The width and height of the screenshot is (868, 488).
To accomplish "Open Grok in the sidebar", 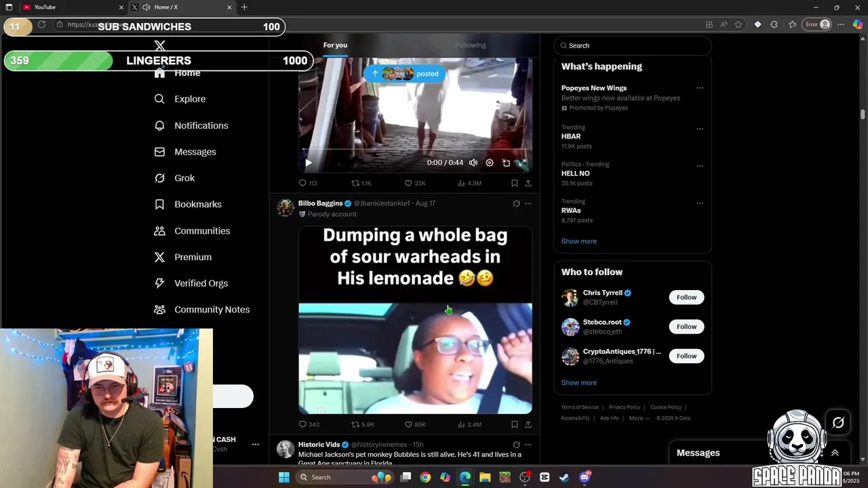I will click(174, 178).
